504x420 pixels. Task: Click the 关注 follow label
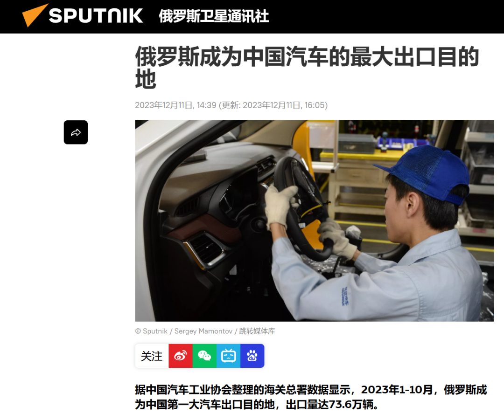pyautogui.click(x=152, y=356)
